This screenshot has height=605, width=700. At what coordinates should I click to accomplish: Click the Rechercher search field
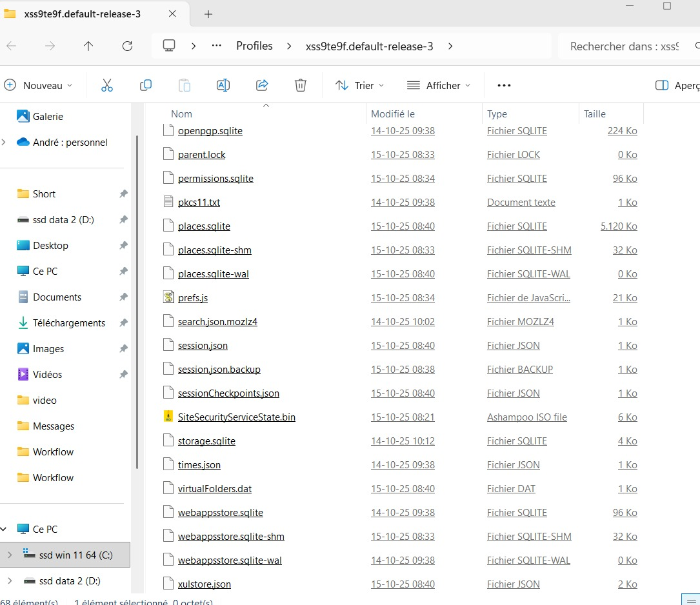[x=623, y=46]
